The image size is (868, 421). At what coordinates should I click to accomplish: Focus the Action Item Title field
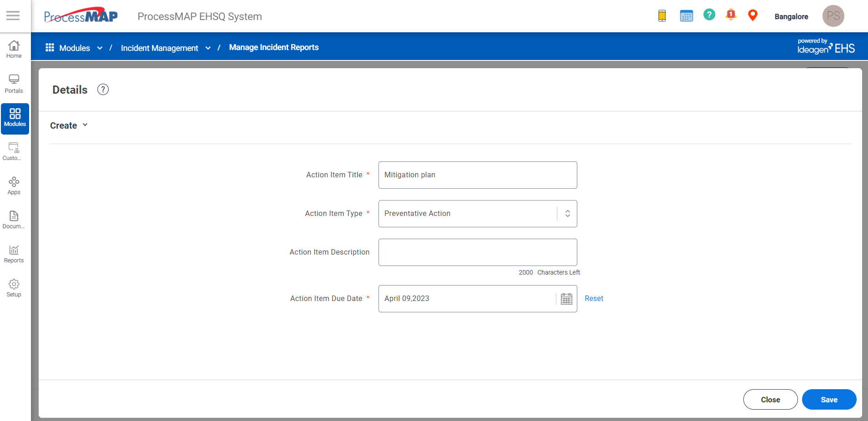point(478,175)
